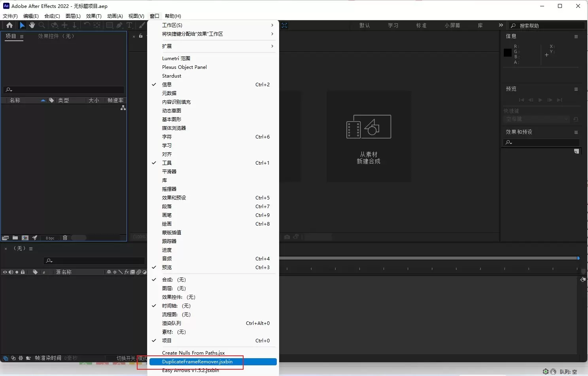This screenshot has width=588, height=376.
Task: Expand the 工作区(S) submenu
Action: (x=213, y=25)
